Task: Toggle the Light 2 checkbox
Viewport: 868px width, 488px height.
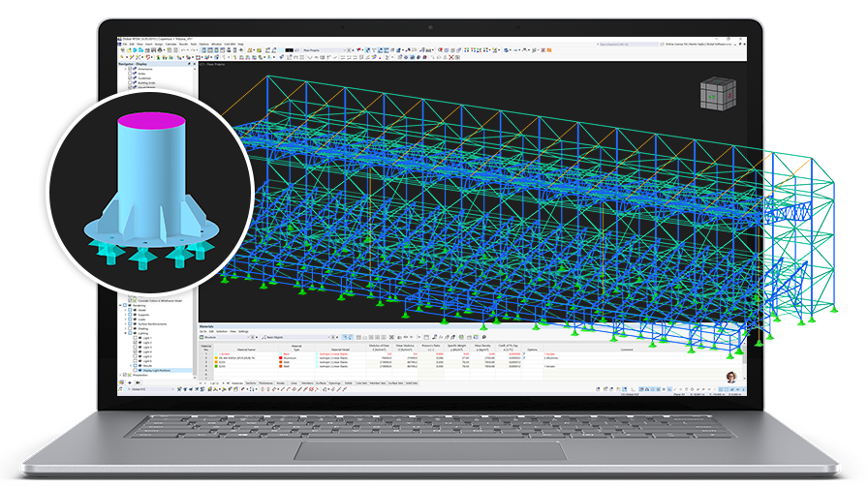Action: [135, 343]
